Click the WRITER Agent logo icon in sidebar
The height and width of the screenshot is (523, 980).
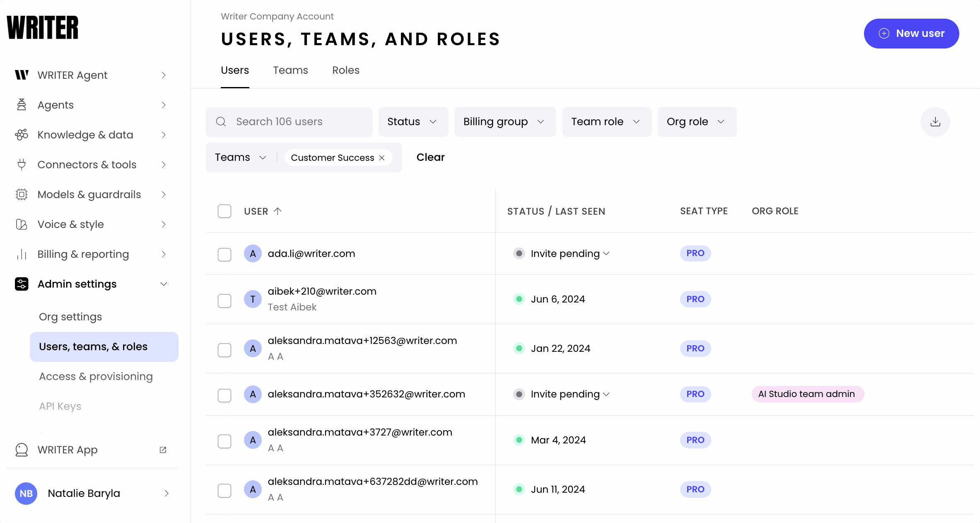click(x=22, y=75)
